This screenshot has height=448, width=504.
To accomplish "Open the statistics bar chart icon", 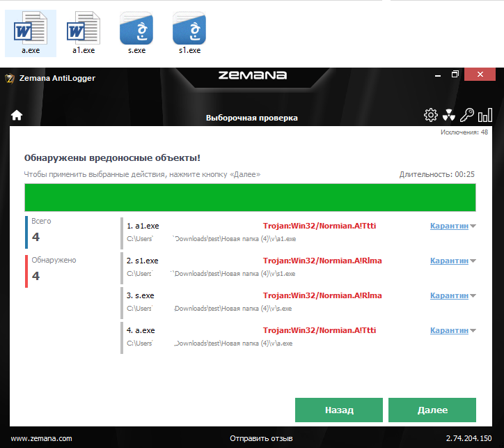I will click(485, 115).
